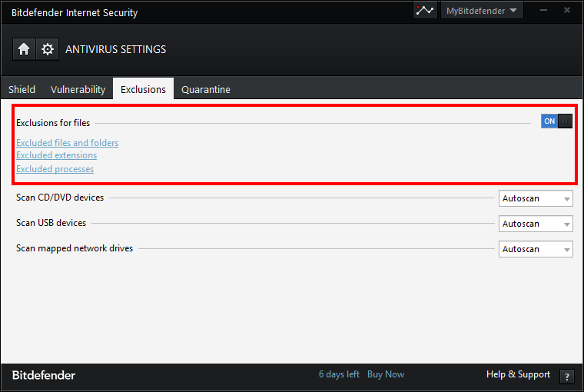This screenshot has height=392, width=584.
Task: Expand the MyBitdefender dropdown menu
Action: (481, 11)
